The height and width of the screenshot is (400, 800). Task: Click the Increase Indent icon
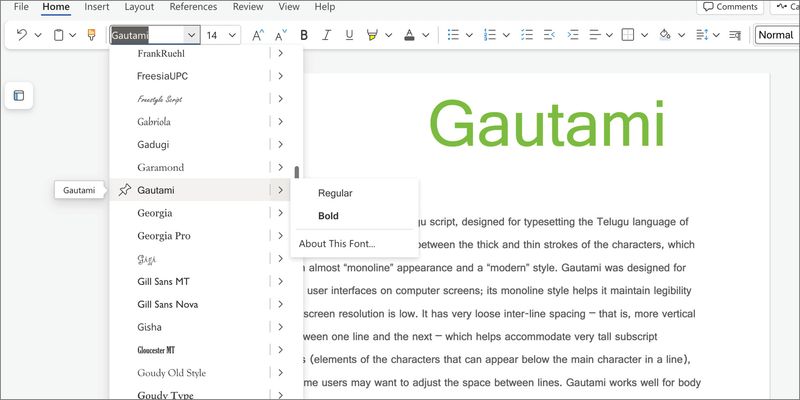[x=571, y=35]
